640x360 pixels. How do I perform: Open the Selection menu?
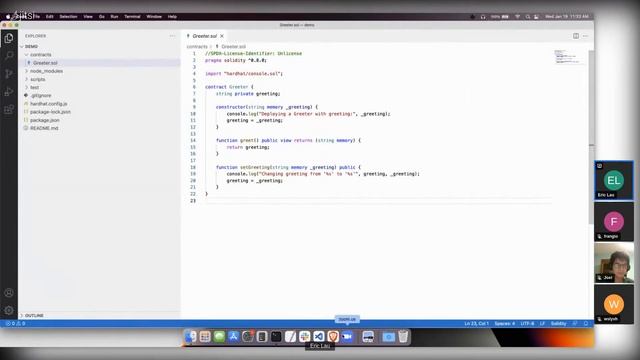(69, 17)
